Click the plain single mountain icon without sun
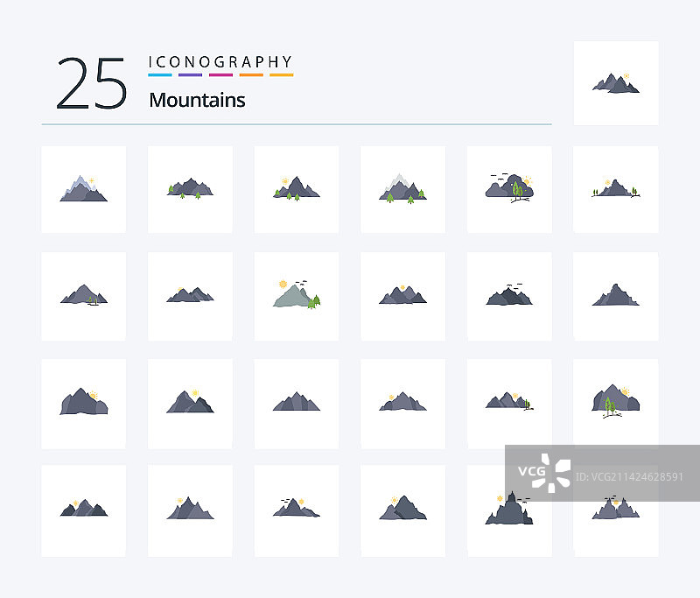Image resolution: width=700 pixels, height=598 pixels. point(616,295)
